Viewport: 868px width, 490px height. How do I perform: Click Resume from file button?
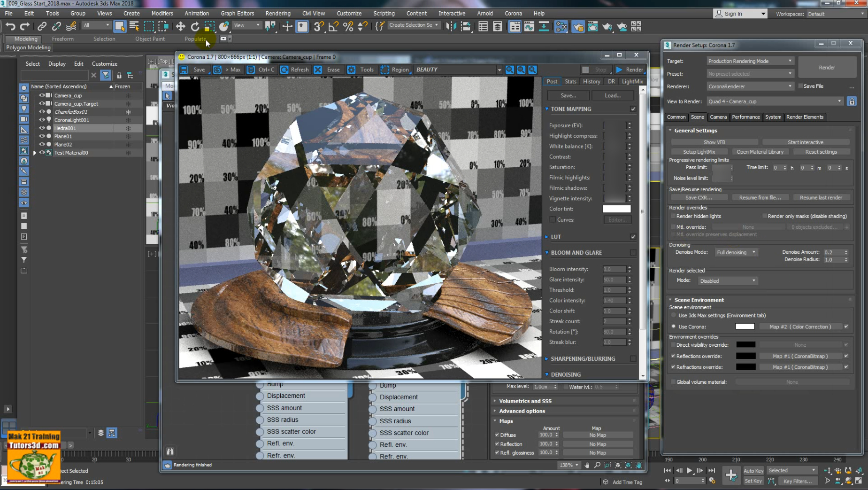click(x=760, y=197)
